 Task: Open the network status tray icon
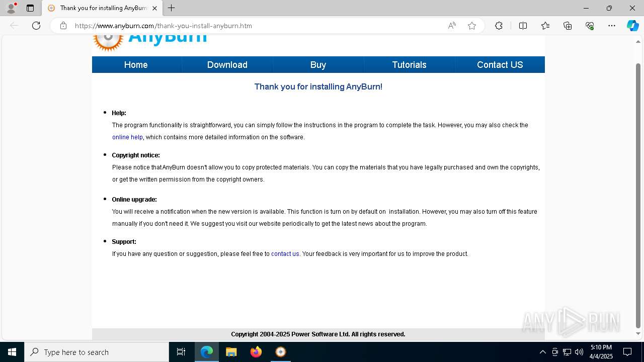(567, 352)
